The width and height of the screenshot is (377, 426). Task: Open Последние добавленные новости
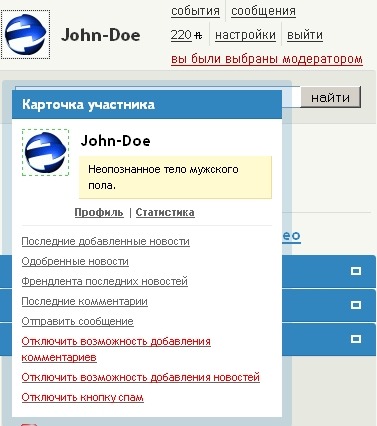(106, 241)
